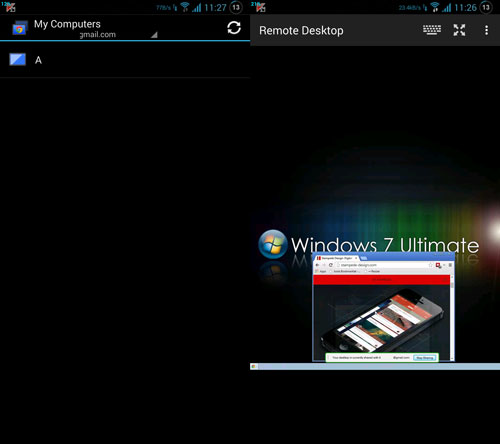Click the phone image on the remote webpage
The width and height of the screenshot is (500, 444).
tap(382, 320)
